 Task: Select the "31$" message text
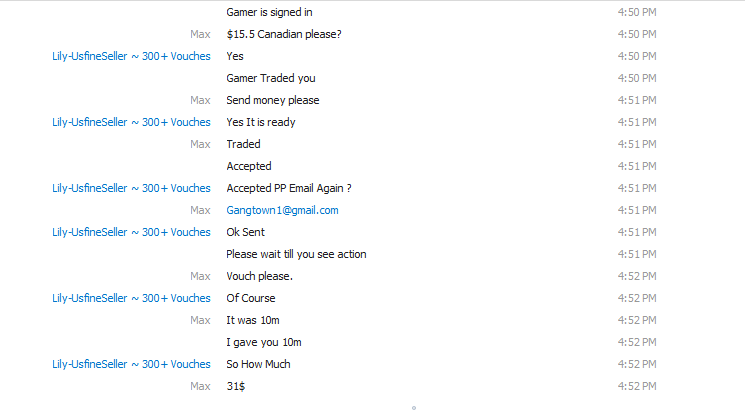pyautogui.click(x=236, y=386)
